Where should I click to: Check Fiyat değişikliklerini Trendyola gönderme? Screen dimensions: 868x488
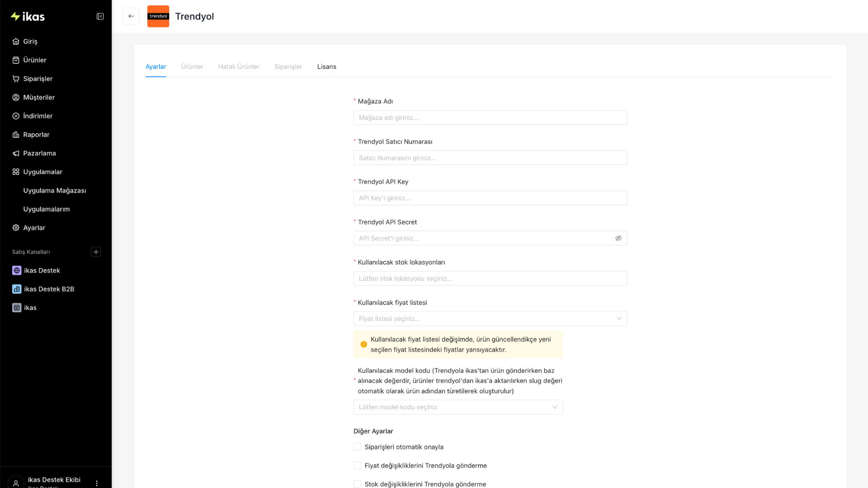[x=357, y=465]
